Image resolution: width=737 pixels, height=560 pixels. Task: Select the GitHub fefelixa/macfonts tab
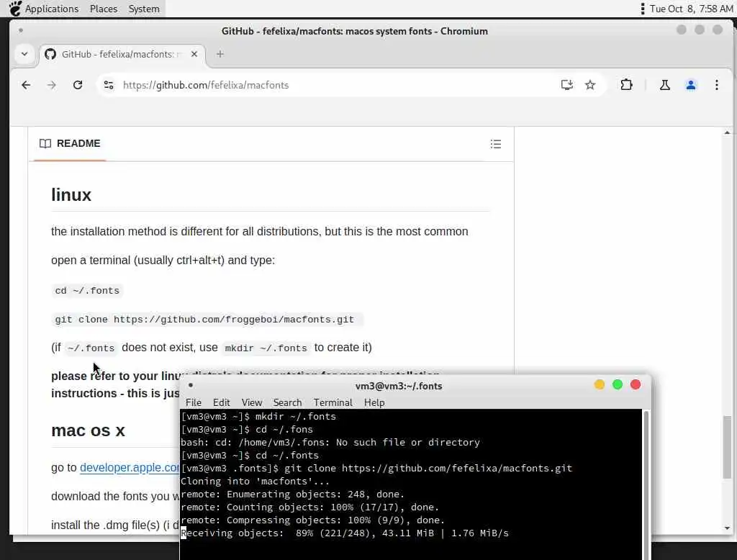pos(122,54)
